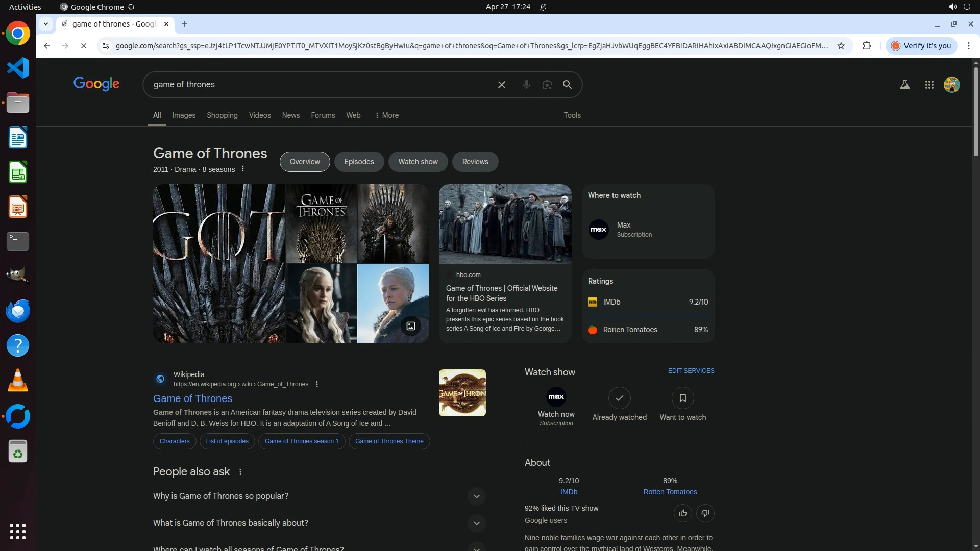Click the thumbs down icon
Screen dimensions: 980x551
[705, 513]
